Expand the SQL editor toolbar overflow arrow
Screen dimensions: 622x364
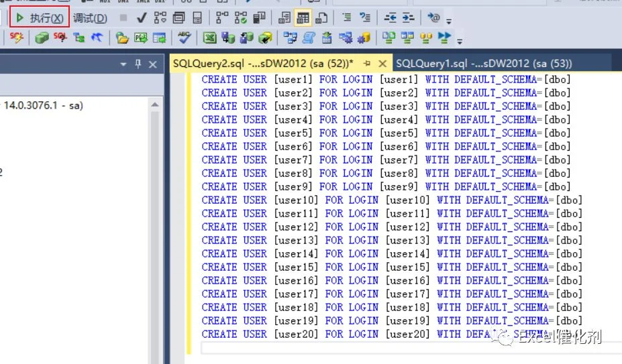pyautogui.click(x=449, y=21)
